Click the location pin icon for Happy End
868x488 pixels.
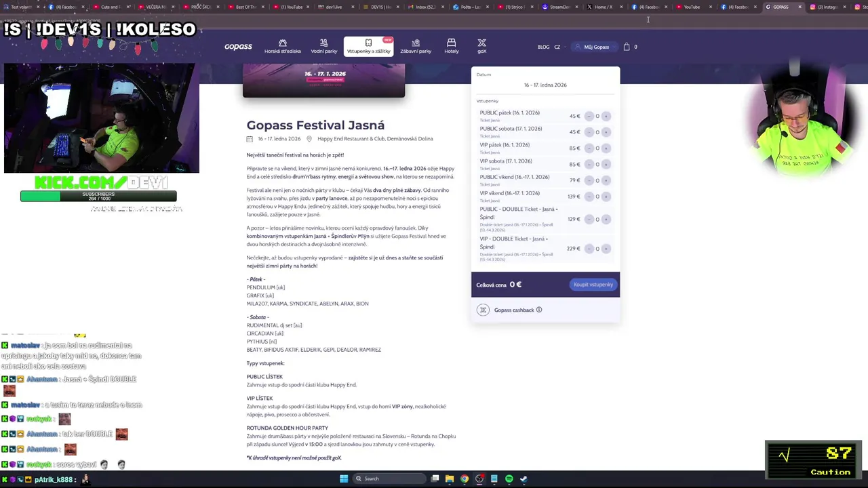point(309,139)
